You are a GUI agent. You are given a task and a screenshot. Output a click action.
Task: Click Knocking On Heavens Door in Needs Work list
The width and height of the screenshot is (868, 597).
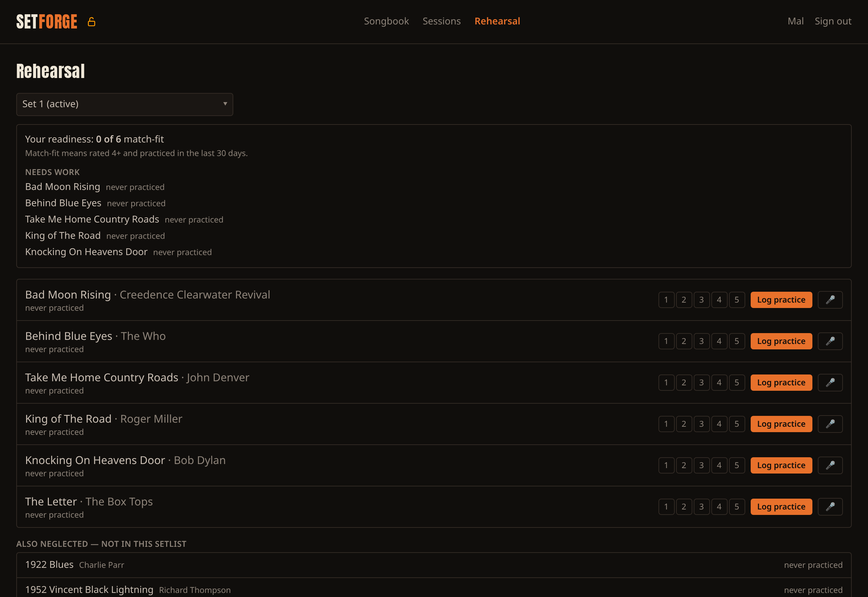point(86,252)
